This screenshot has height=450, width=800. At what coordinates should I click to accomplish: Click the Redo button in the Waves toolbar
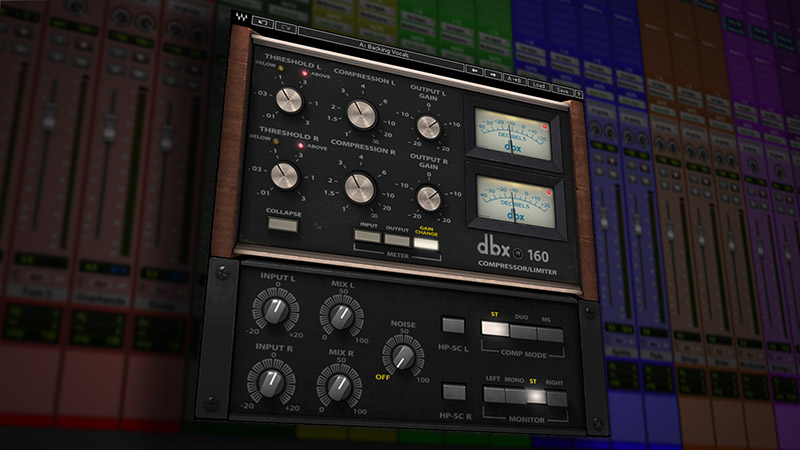[286, 27]
